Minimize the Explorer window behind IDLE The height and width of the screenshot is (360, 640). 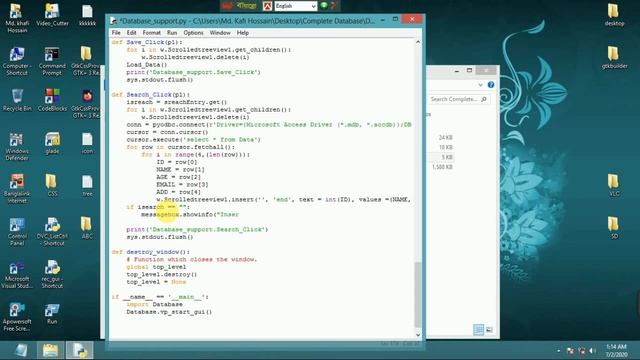457,71
